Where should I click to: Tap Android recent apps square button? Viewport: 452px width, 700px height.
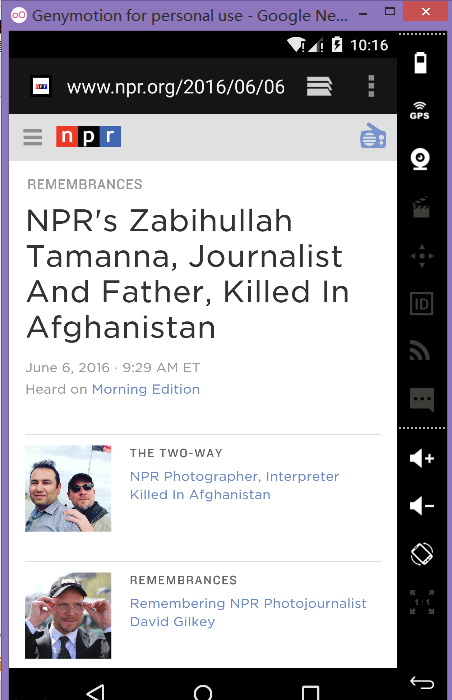(310, 692)
